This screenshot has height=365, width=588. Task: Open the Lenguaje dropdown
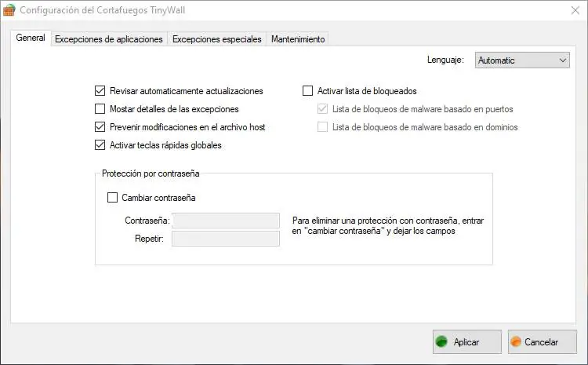click(522, 60)
